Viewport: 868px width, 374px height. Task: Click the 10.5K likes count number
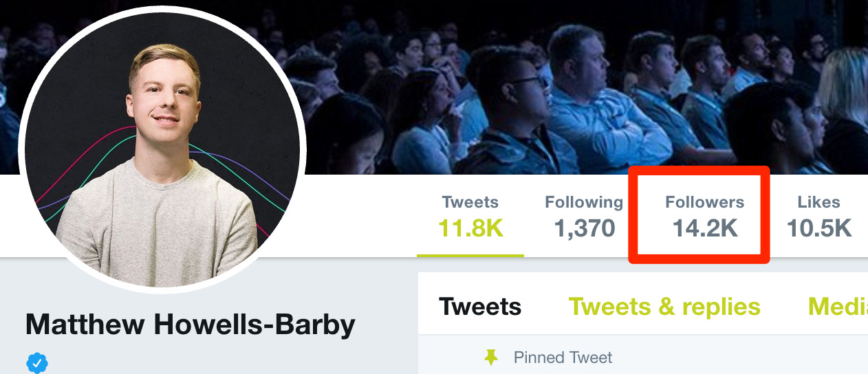[x=819, y=228]
